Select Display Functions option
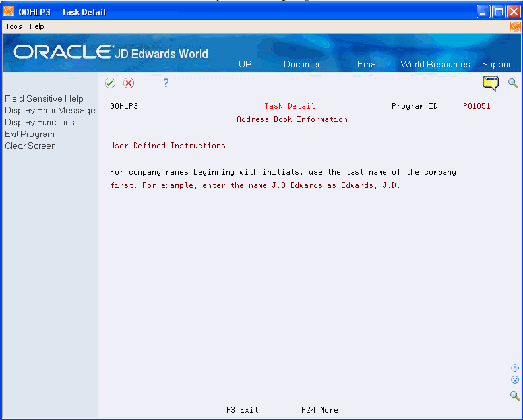Image resolution: width=523 pixels, height=420 pixels. coord(40,123)
